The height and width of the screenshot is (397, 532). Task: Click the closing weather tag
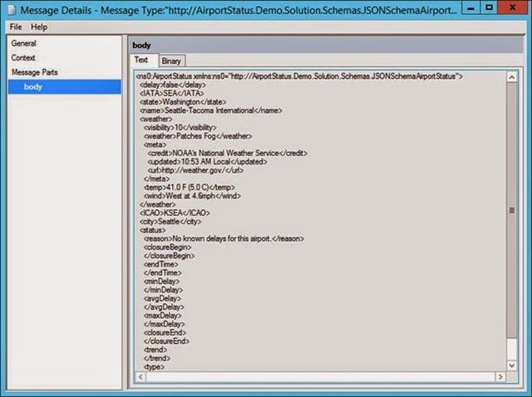(x=157, y=204)
